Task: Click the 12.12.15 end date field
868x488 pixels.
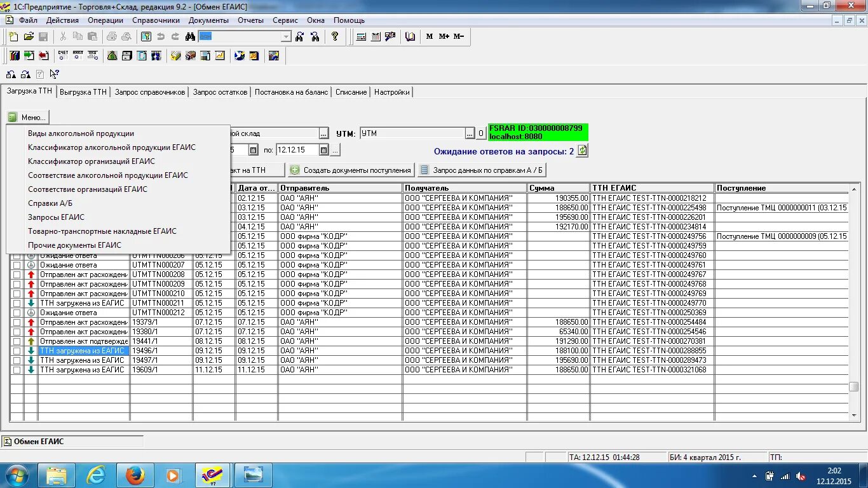Action: tap(297, 150)
